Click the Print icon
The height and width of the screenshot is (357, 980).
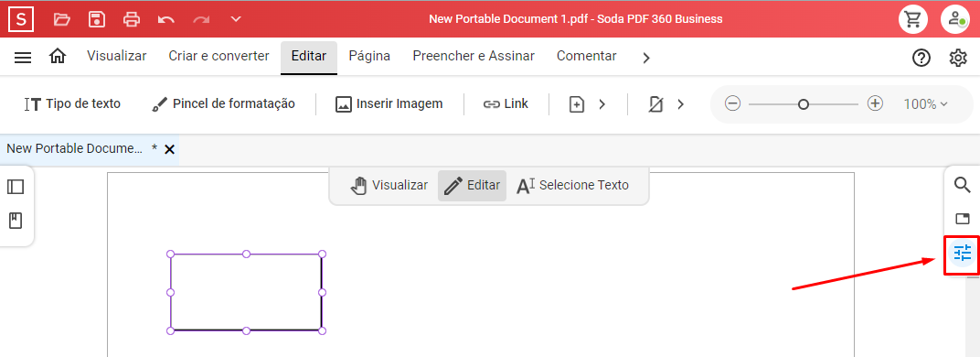pos(132,19)
